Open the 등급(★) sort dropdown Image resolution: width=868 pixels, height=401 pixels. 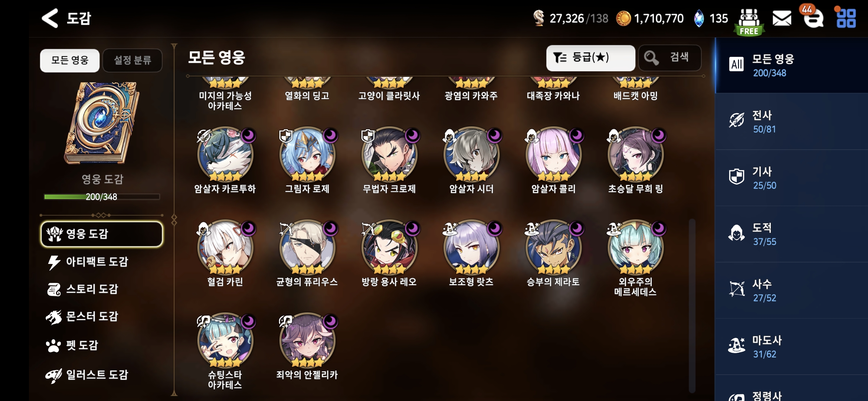point(591,58)
